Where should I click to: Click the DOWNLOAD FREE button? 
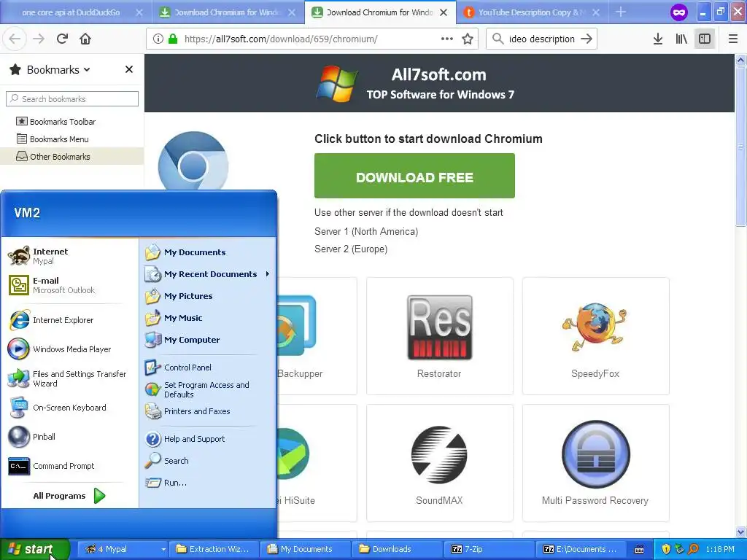point(414,176)
